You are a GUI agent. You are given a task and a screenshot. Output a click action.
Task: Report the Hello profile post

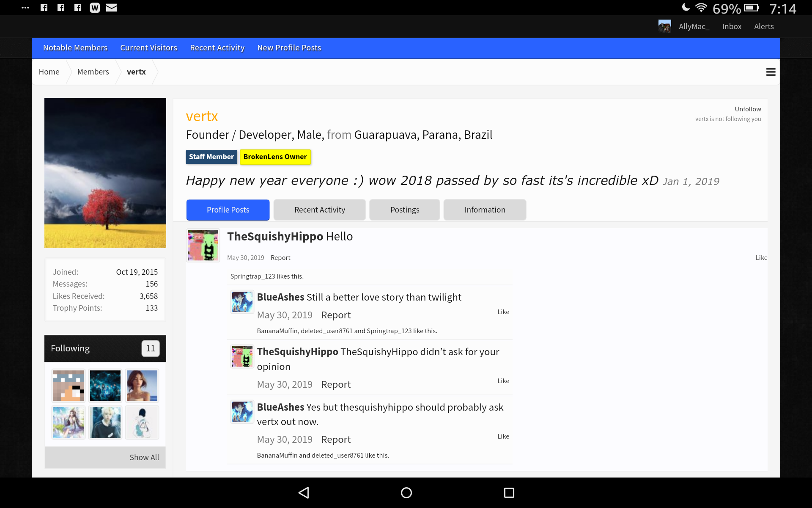point(280,258)
